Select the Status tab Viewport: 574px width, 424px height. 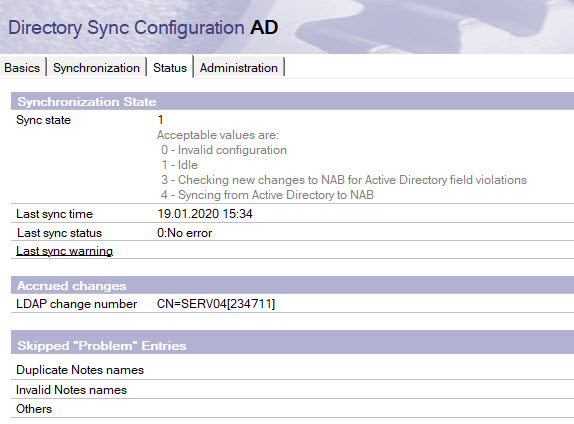[x=170, y=68]
